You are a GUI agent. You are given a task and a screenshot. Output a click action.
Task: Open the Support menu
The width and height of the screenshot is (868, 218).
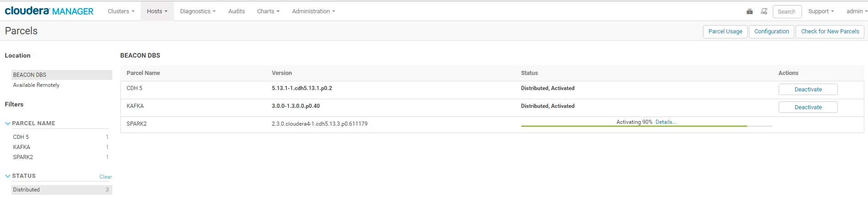[821, 11]
